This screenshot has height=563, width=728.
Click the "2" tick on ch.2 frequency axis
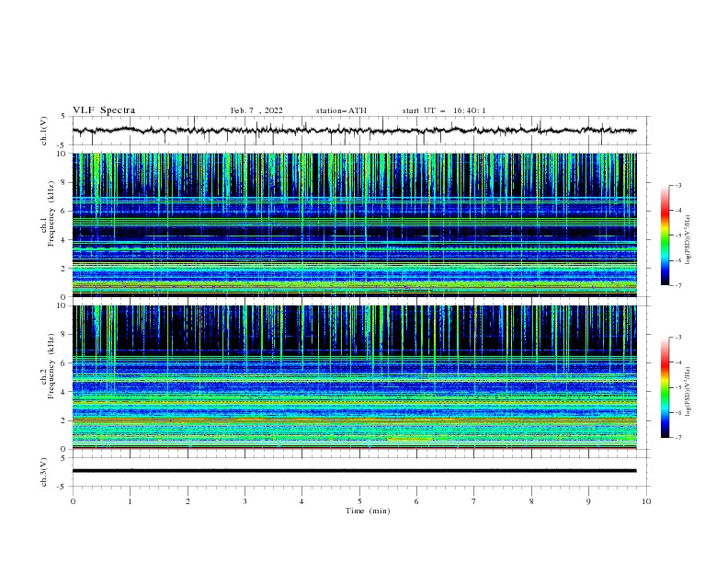[x=64, y=420]
